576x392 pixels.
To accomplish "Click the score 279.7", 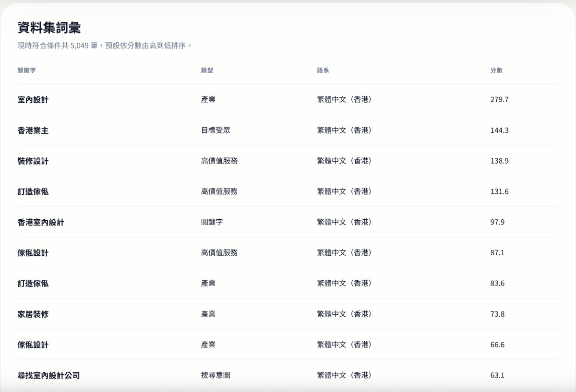I will tap(499, 100).
